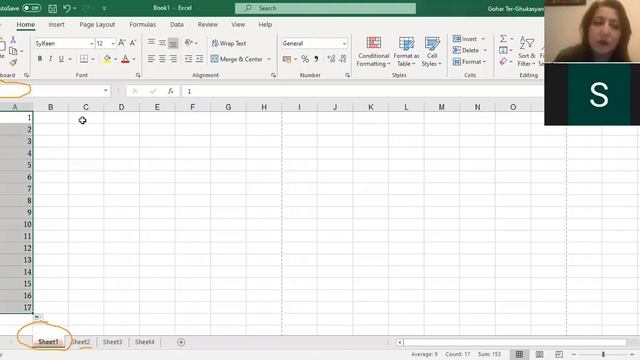Click the Increase Indent icon
The width and height of the screenshot is (640, 360).
[199, 59]
